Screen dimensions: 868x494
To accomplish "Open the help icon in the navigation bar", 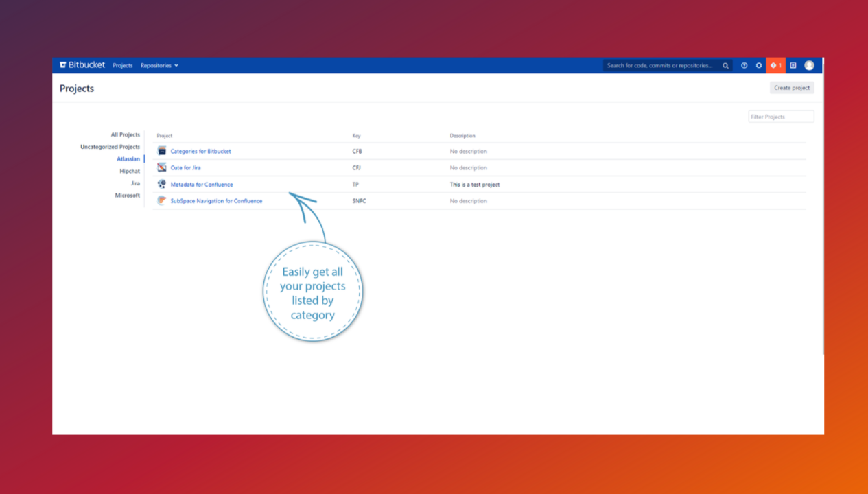I will click(x=744, y=65).
